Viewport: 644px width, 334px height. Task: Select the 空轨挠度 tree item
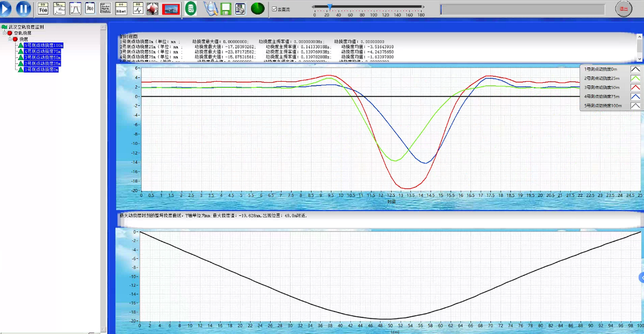pos(23,33)
